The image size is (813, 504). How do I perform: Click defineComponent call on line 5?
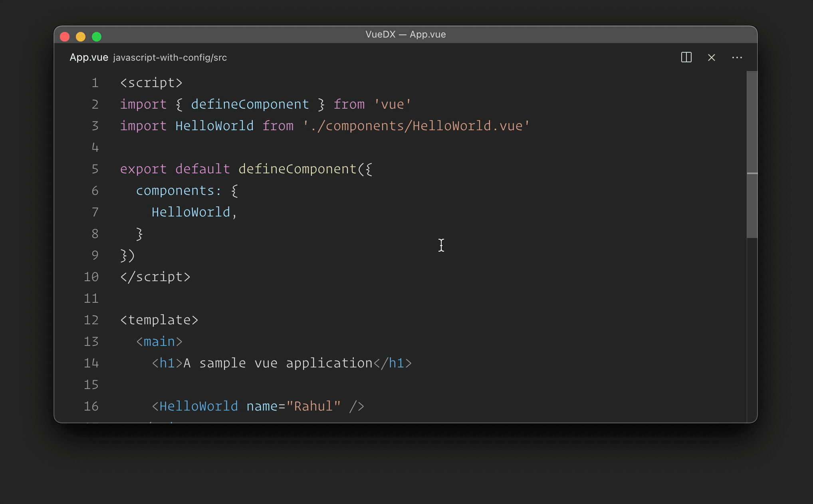[x=297, y=169]
